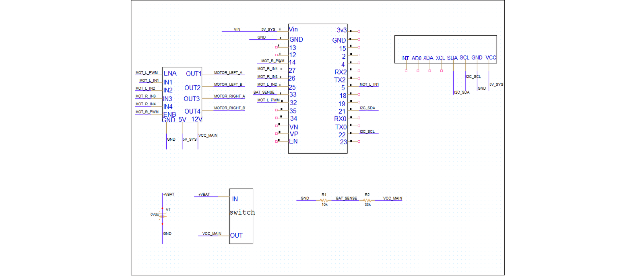Viewport: 644px width, 279px height.
Task: Click the MOT_L_IN1 label beside pin 5
Action: tap(369, 84)
